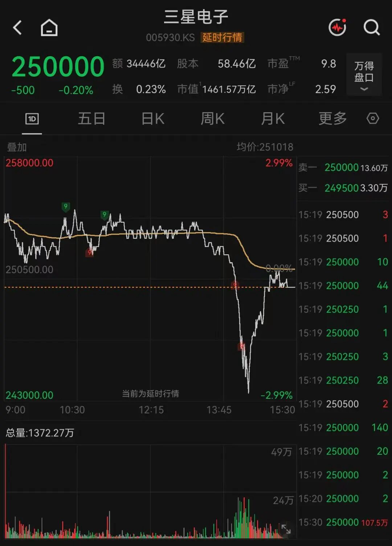Image resolution: width=392 pixels, height=546 pixels.
Task: Tap the 15:30 250000 107.5万 trade row
Action: (343, 522)
